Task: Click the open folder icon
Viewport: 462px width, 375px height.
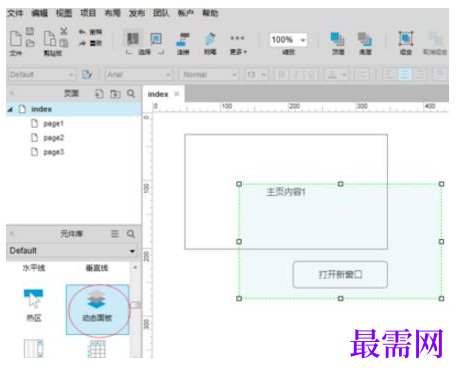Action: [x=30, y=43]
